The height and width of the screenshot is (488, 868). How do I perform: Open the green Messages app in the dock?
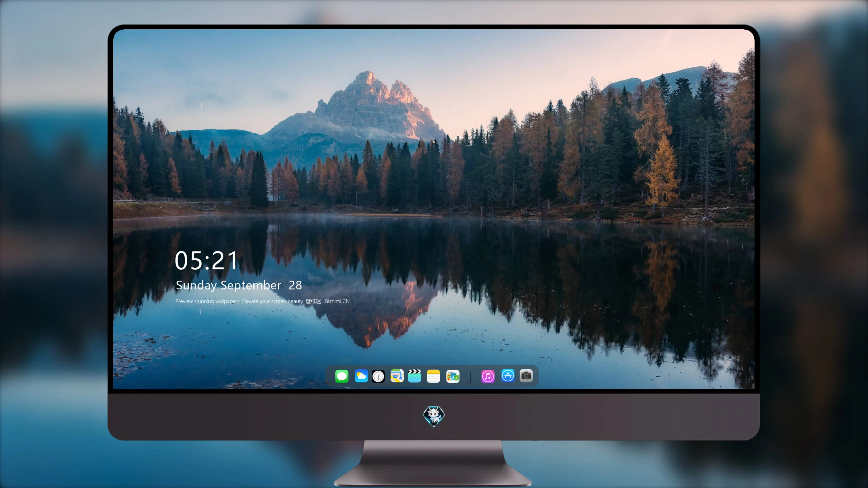pos(342,376)
